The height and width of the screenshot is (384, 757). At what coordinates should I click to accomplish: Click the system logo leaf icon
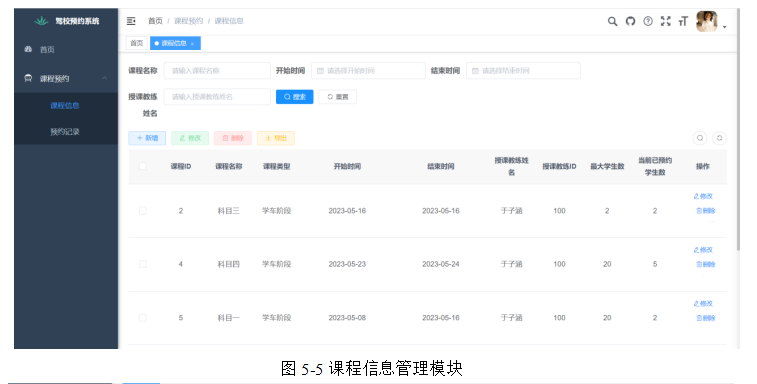click(x=42, y=21)
